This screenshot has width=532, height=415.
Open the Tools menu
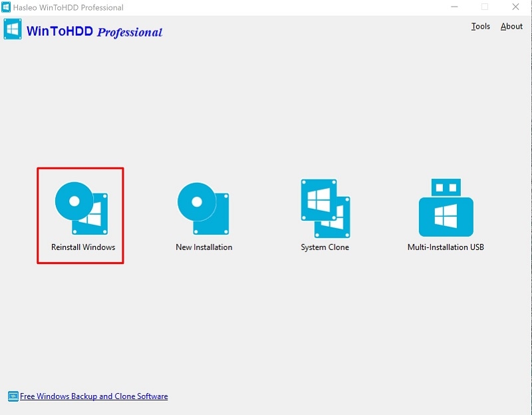click(480, 26)
